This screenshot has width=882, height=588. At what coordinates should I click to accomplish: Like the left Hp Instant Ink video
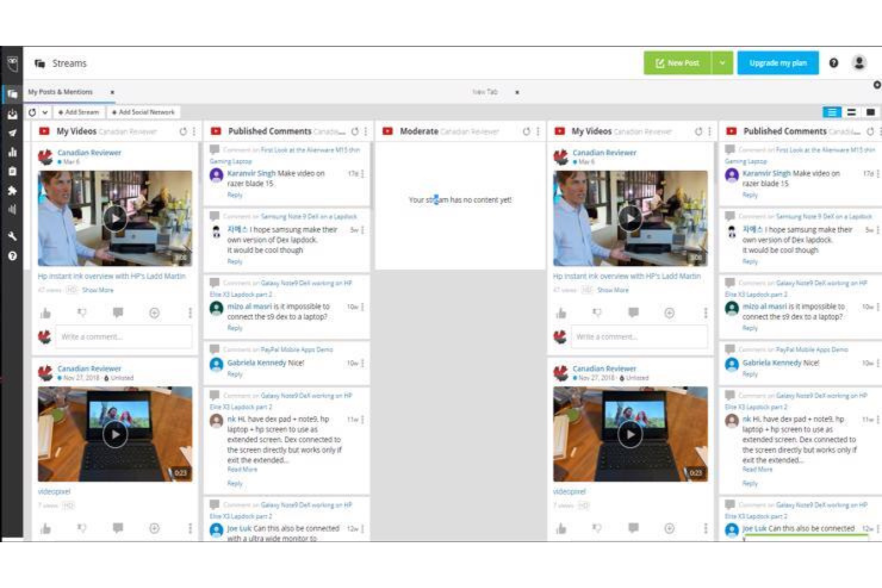[45, 313]
